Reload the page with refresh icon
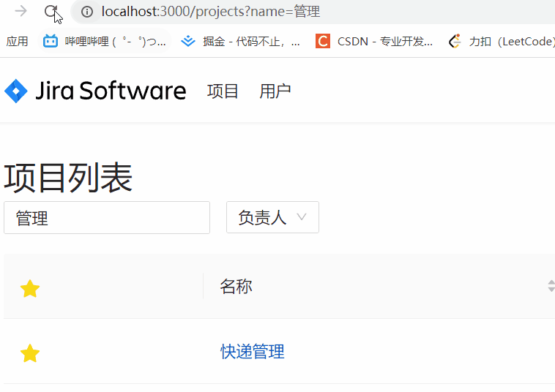555x392 pixels. click(51, 11)
